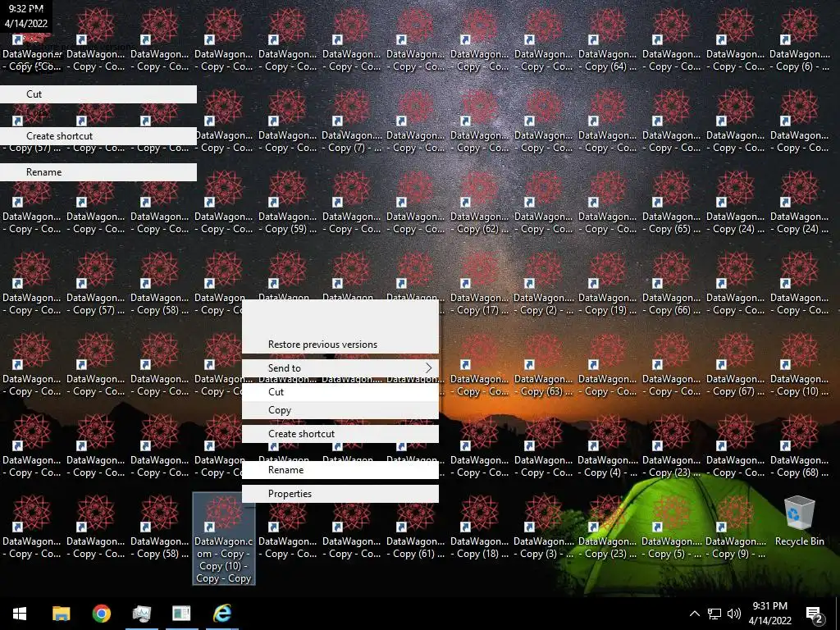Select the DataWagon Copy (5) shortcut
The width and height of the screenshot is (840, 630).
[671, 527]
